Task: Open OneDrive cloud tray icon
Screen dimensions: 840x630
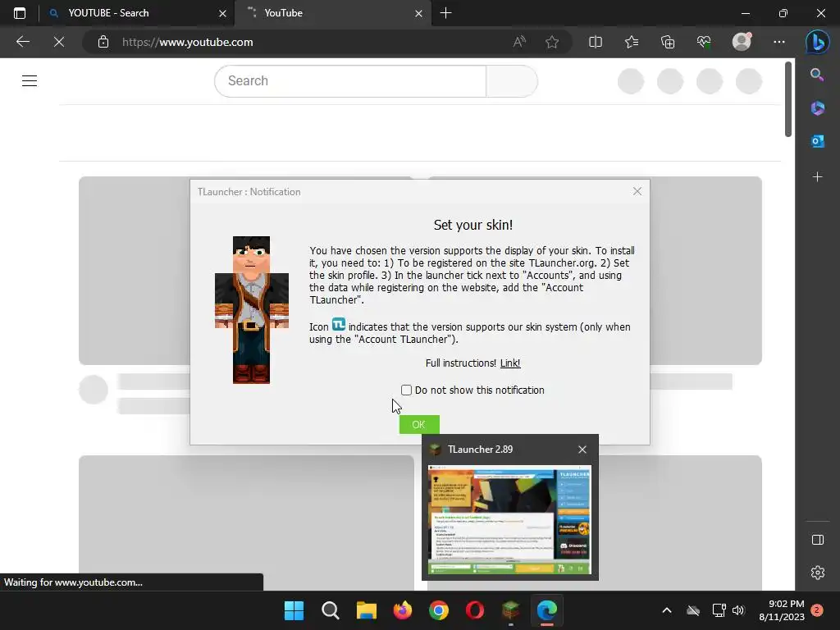Action: [x=693, y=610]
